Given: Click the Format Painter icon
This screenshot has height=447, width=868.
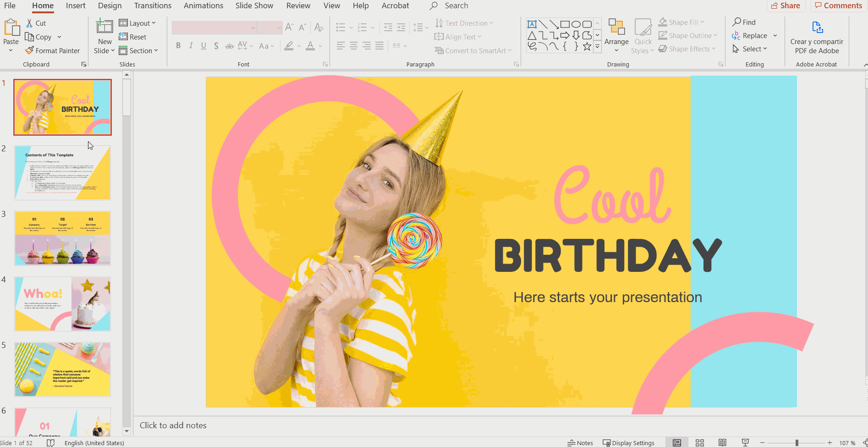Looking at the screenshot, I should click(x=30, y=50).
